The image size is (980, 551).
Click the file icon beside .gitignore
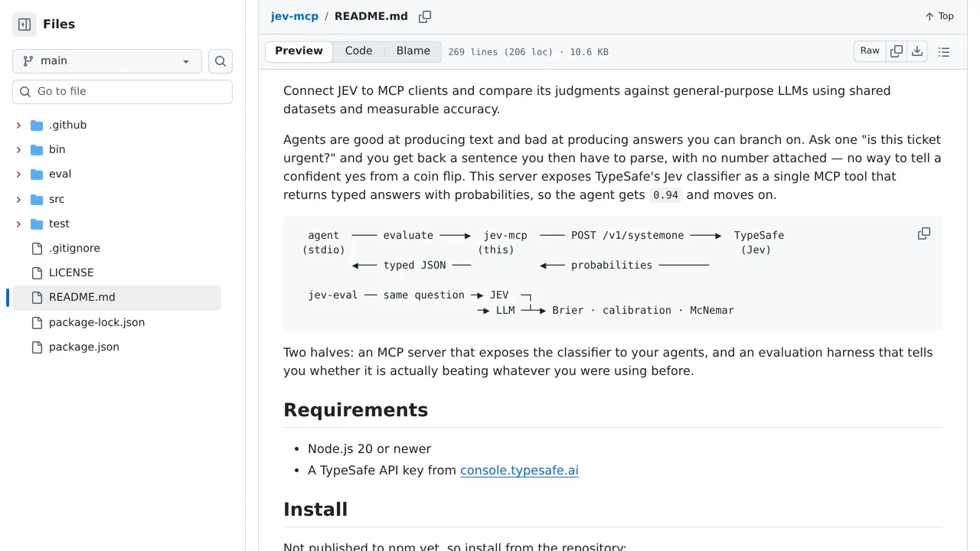37,249
